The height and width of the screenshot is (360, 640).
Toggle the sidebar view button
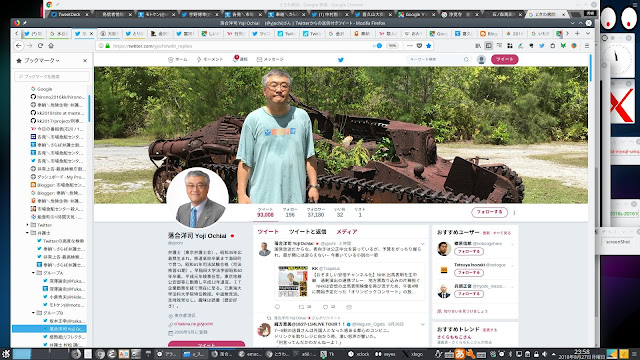click(x=489, y=46)
